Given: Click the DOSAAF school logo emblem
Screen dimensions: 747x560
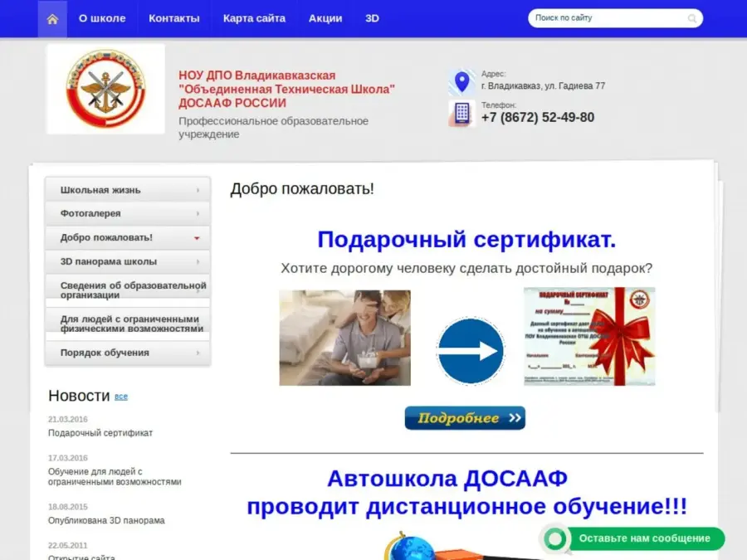Looking at the screenshot, I should pos(105,89).
